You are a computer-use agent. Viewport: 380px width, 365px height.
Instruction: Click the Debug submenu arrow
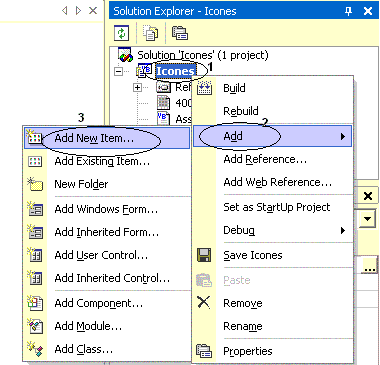pos(342,230)
